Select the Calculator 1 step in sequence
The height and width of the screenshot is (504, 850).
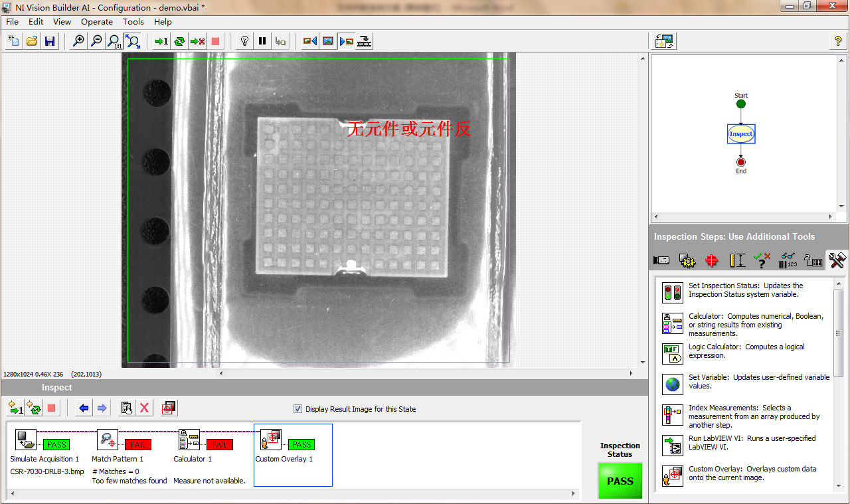pyautogui.click(x=189, y=440)
